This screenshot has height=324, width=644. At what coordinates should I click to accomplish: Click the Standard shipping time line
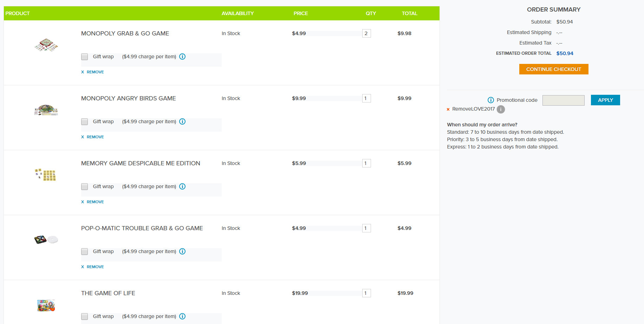point(506,132)
